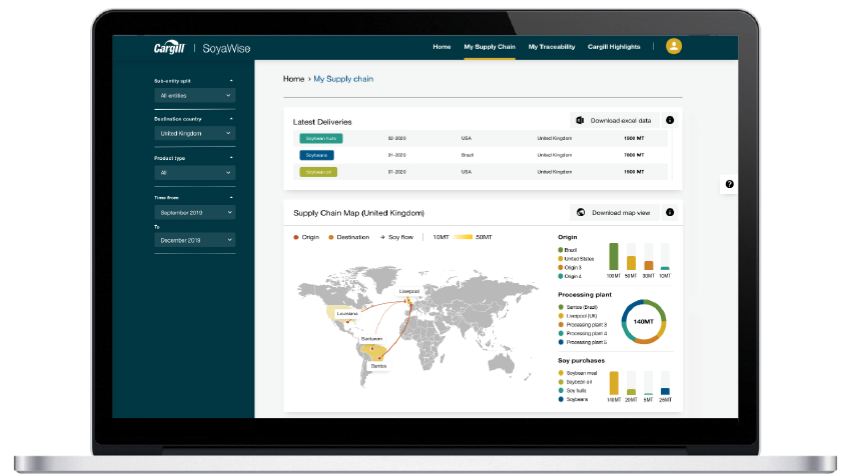
Task: Click the floating help question mark icon
Action: [729, 184]
